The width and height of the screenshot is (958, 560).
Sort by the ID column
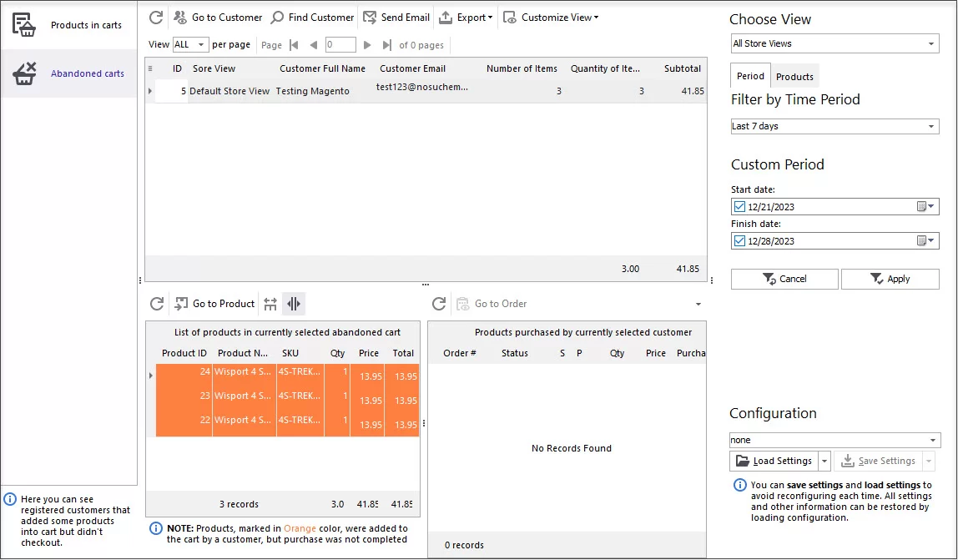177,68
